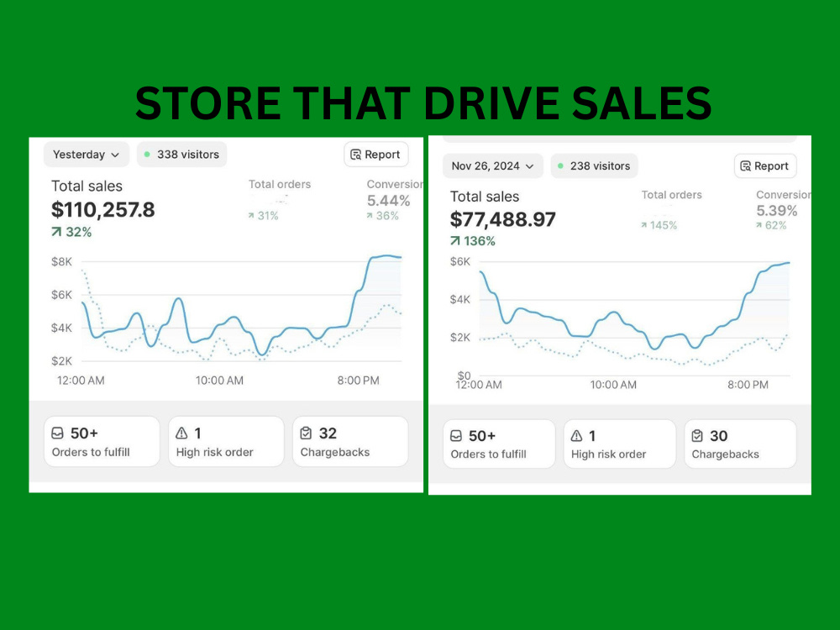Click chevron arrow next to Nov 26, 2024
Image resolution: width=840 pixels, height=630 pixels.
(530, 166)
